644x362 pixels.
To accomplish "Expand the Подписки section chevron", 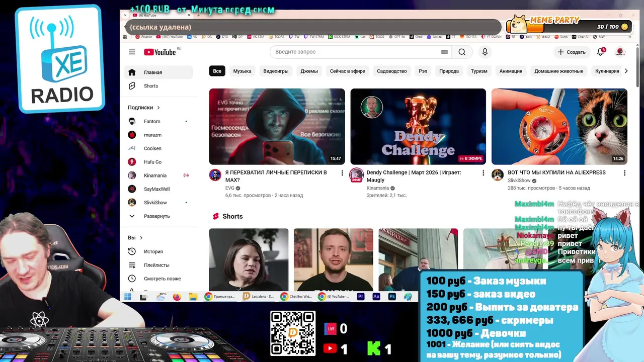I will tap(158, 108).
